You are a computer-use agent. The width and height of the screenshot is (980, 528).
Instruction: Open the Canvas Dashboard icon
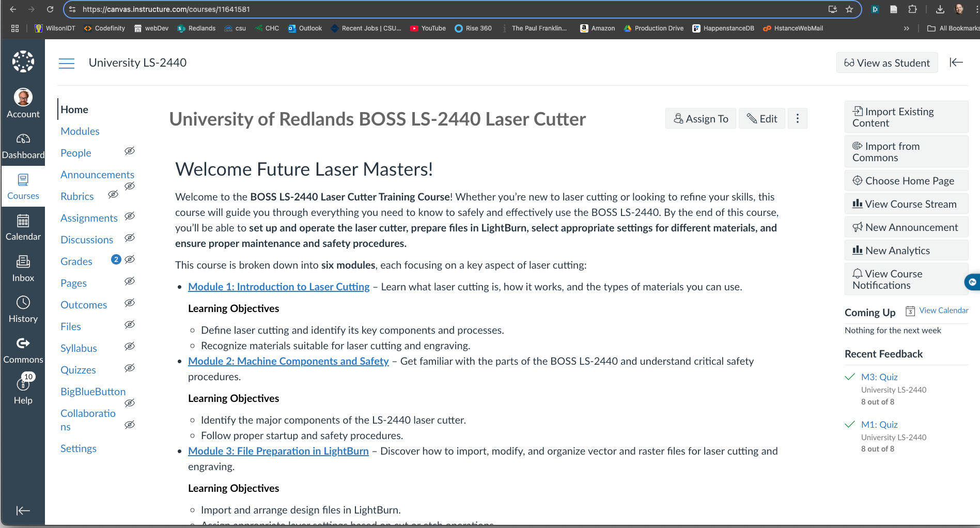(x=23, y=139)
